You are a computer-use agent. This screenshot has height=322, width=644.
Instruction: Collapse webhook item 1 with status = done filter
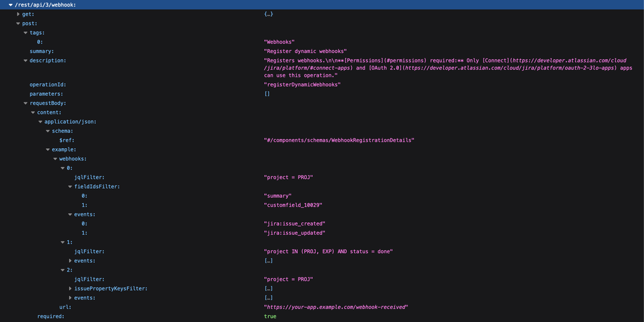63,242
